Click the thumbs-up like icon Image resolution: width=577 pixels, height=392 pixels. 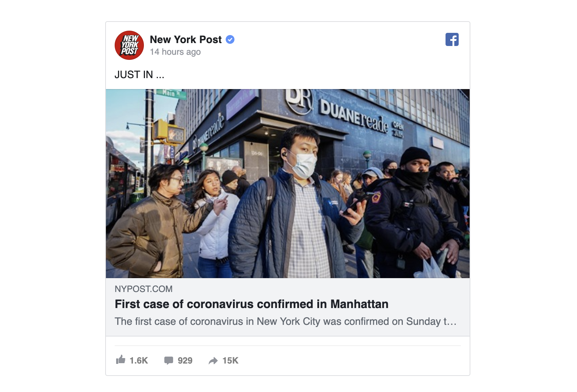click(x=121, y=360)
